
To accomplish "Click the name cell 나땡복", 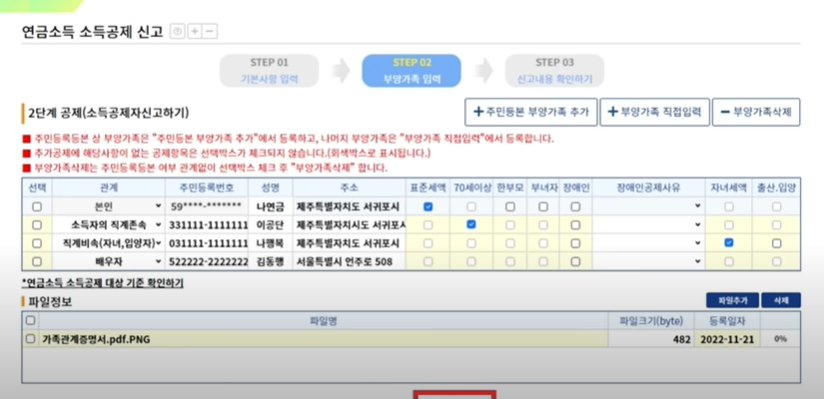I will 270,243.
